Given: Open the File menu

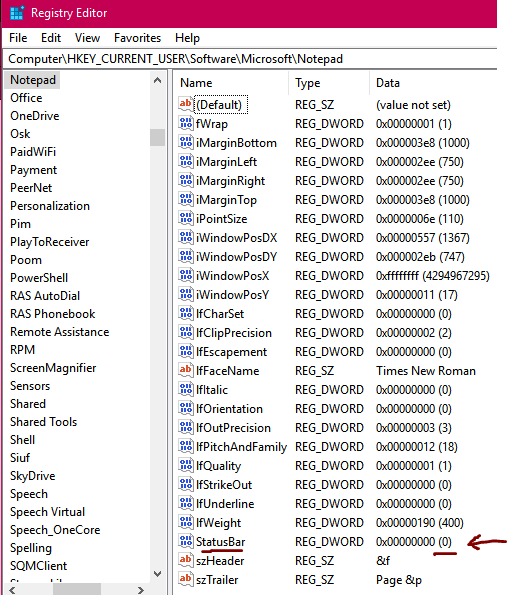Looking at the screenshot, I should [18, 38].
